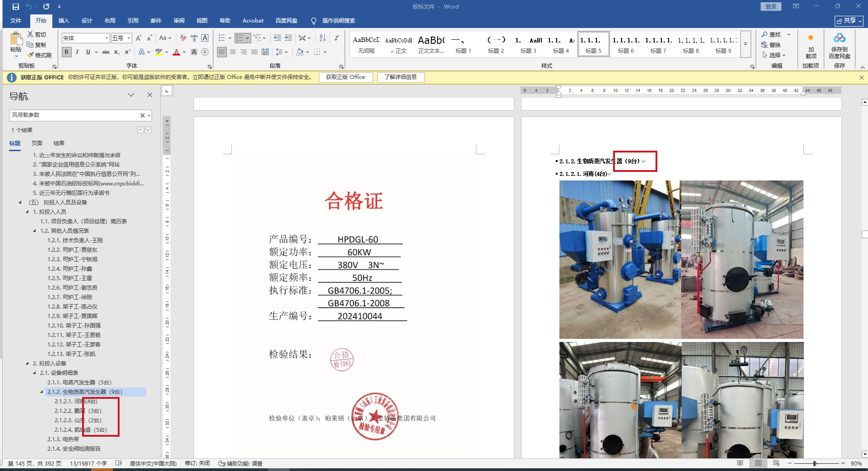Click the distributed alignment icon

pos(265,52)
